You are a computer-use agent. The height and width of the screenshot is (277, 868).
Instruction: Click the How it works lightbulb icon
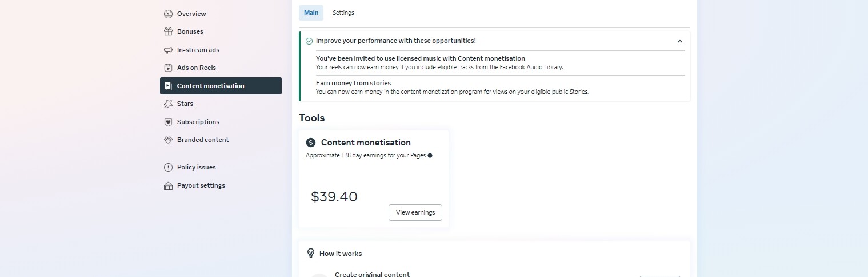click(311, 253)
